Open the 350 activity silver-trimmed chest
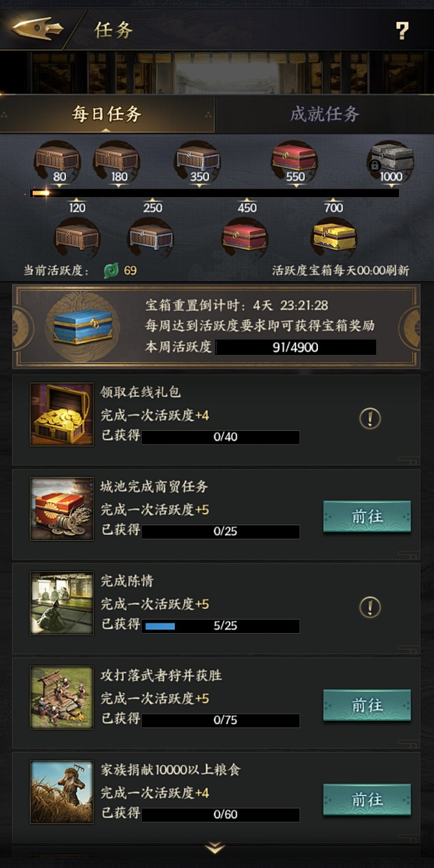The width and height of the screenshot is (434, 868). (x=197, y=160)
